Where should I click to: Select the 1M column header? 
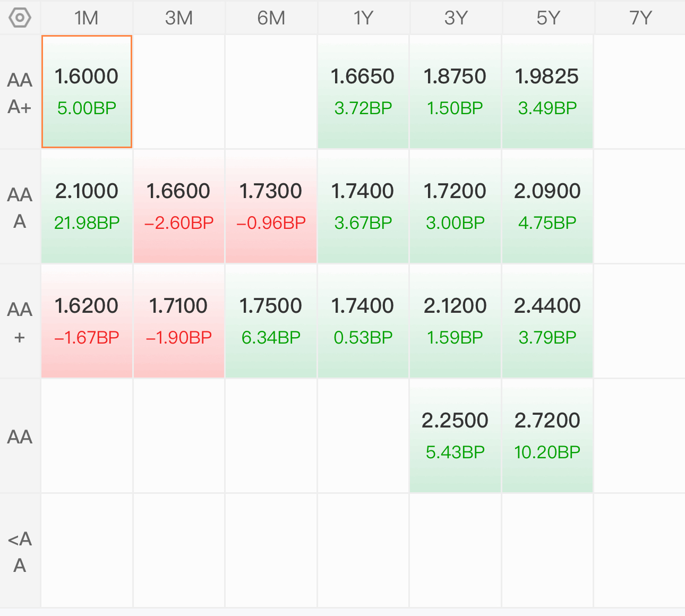[x=87, y=18]
